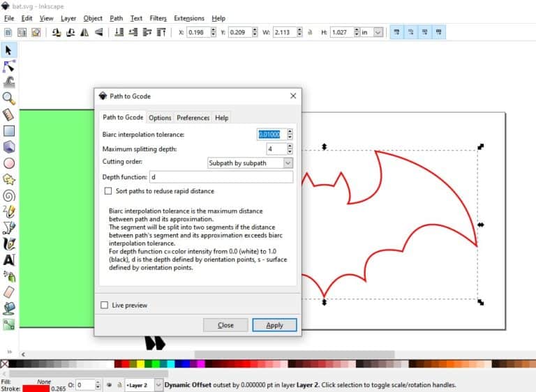Rotate selection 90 degrees clockwise
The image size is (536, 392).
[70, 33]
